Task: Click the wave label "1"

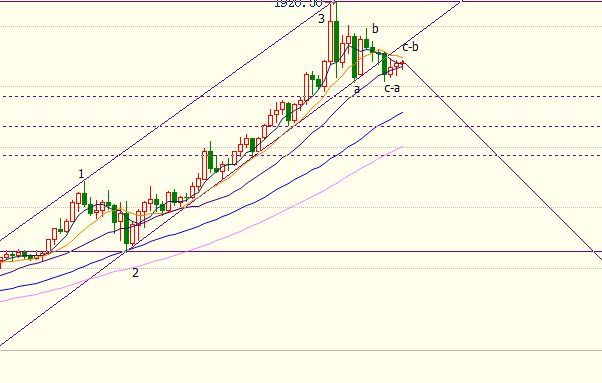Action: [81, 174]
